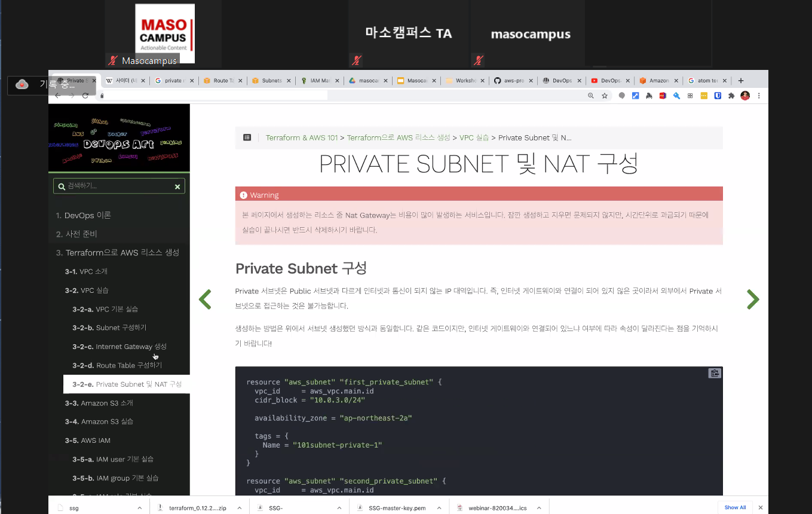Clear the sidebar search with X icon

(x=177, y=186)
